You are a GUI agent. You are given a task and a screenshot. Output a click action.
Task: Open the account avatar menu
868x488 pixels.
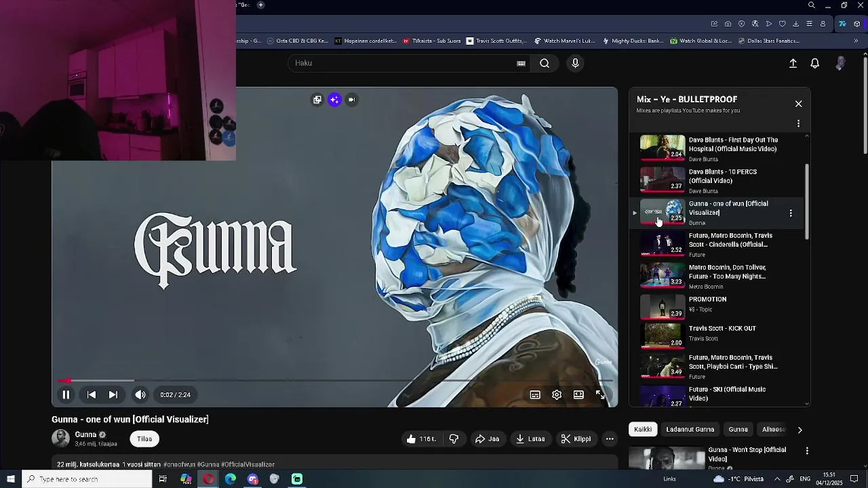pyautogui.click(x=840, y=63)
